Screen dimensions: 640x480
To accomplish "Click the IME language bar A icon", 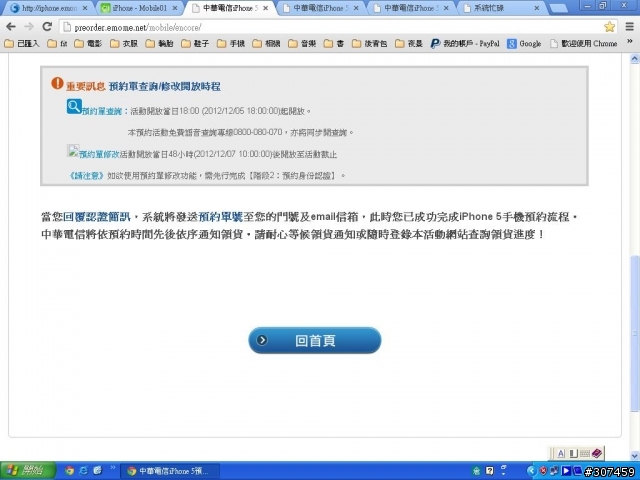I will [561, 453].
